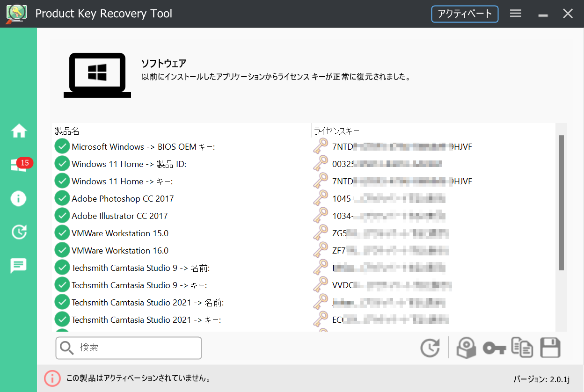Select Adobe Photoshop CC 2017 row
This screenshot has width=584, height=392.
coord(303,198)
